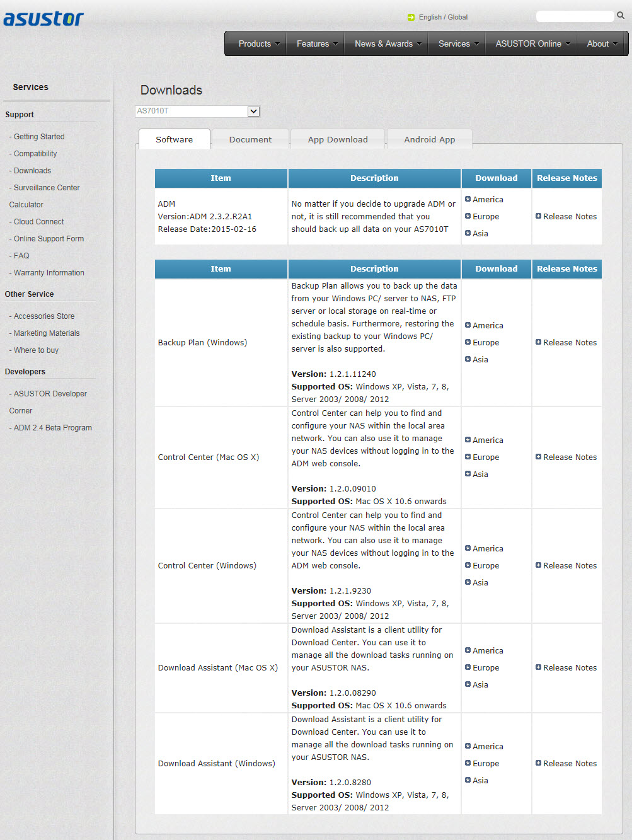This screenshot has width=632, height=840.
Task: Click the plus icon beside ADM America download
Action: (x=468, y=199)
